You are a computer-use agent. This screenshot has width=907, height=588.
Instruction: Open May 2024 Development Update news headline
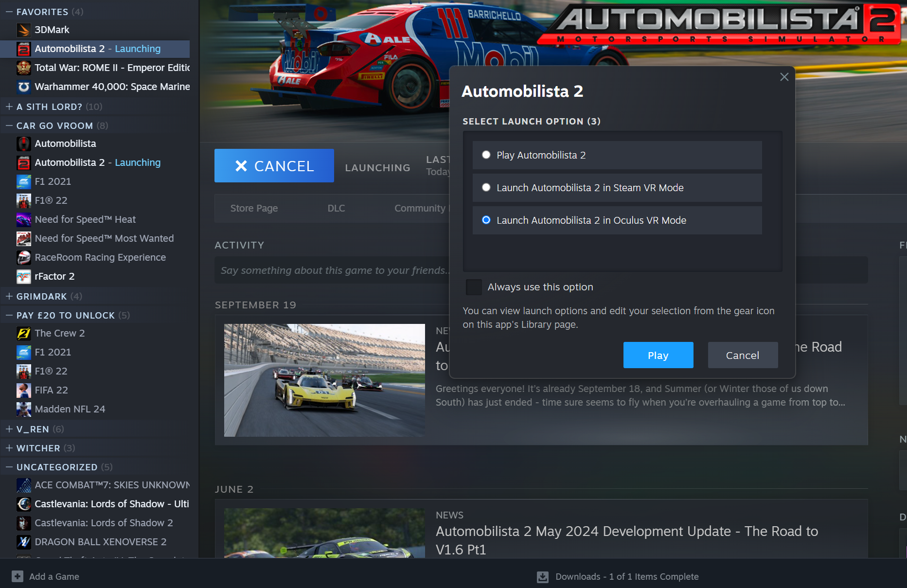(627, 540)
